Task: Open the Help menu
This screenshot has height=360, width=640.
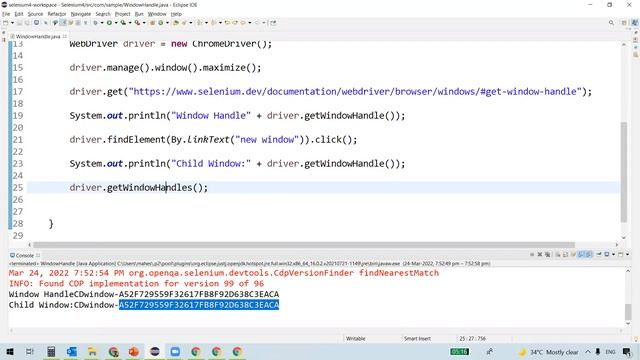Action: pos(176,14)
